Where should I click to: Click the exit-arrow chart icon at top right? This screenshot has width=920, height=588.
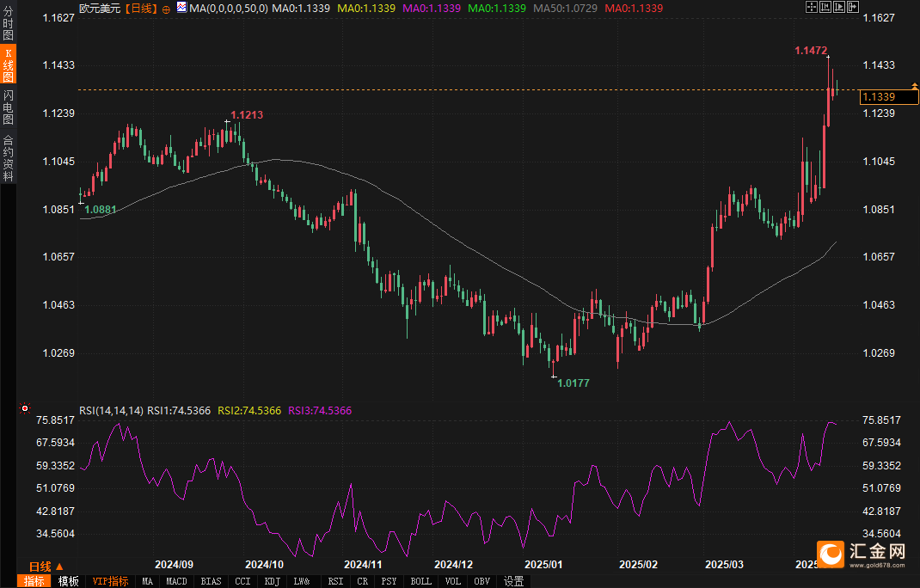pos(853,7)
